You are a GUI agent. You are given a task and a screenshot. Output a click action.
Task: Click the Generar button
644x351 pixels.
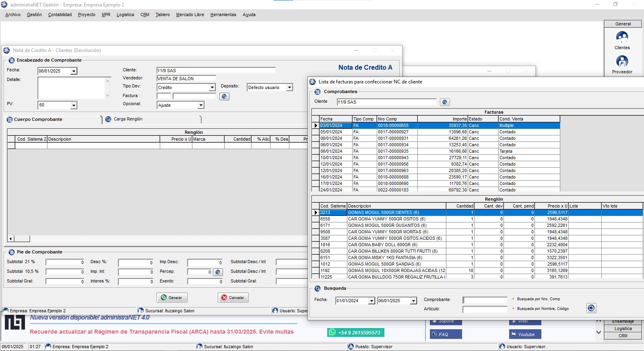(172, 297)
